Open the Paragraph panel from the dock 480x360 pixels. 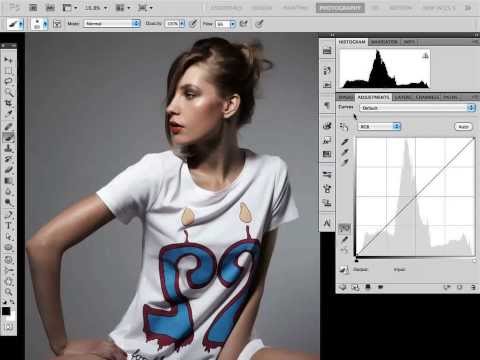coord(327,106)
